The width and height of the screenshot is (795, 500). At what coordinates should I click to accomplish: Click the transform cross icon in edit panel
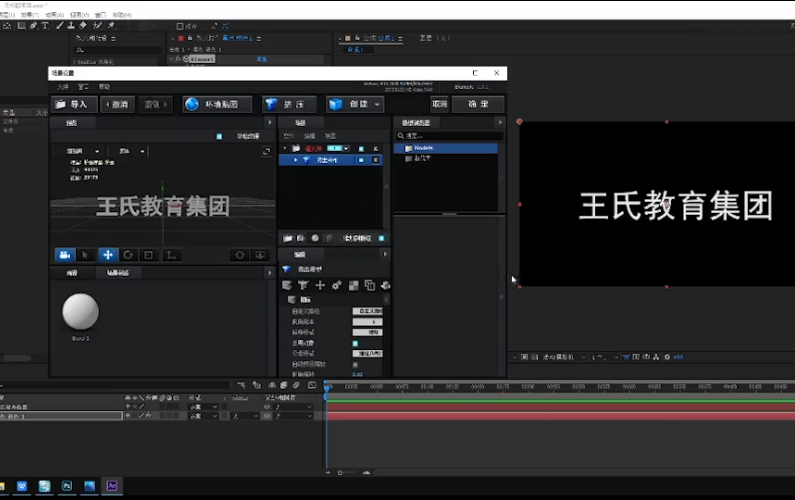[x=320, y=285]
